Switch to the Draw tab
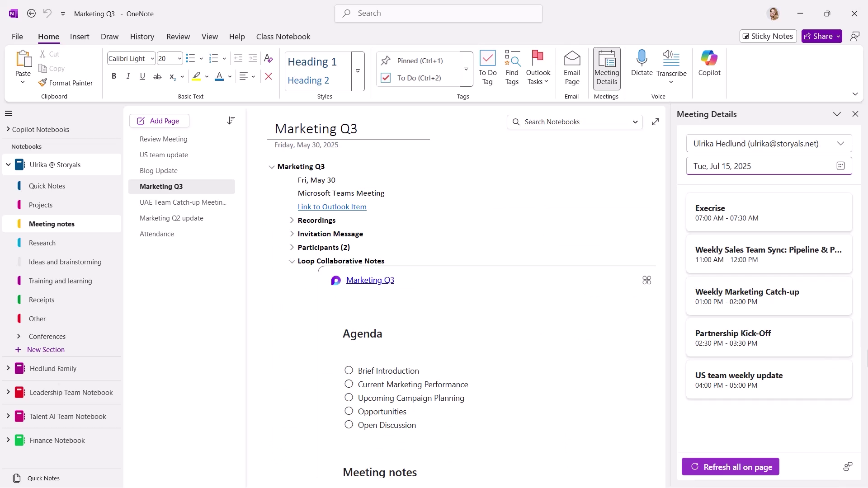The image size is (868, 488). tap(109, 37)
